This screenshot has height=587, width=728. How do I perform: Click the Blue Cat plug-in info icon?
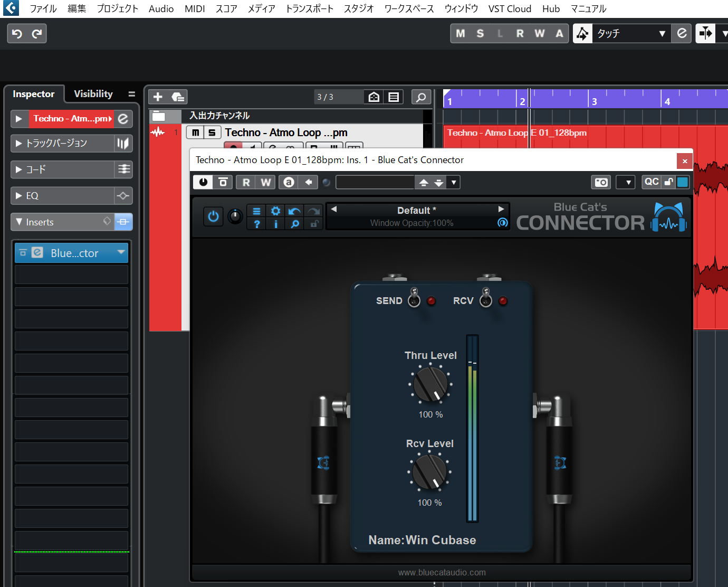pyautogui.click(x=275, y=224)
